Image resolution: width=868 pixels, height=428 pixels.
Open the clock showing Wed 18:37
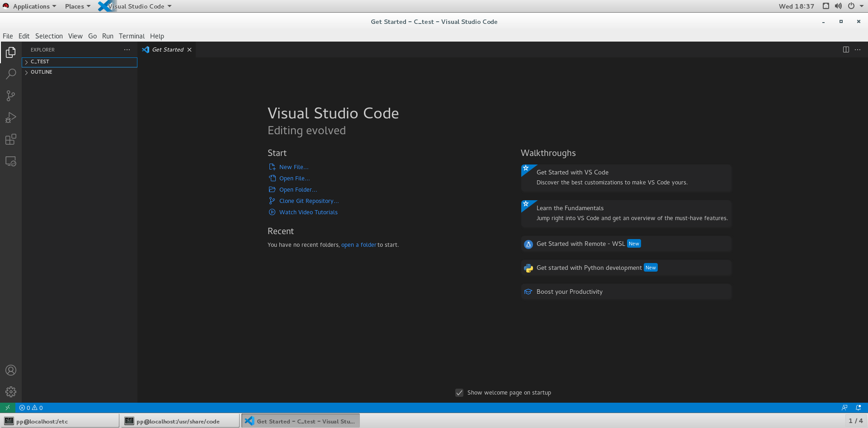(x=796, y=6)
